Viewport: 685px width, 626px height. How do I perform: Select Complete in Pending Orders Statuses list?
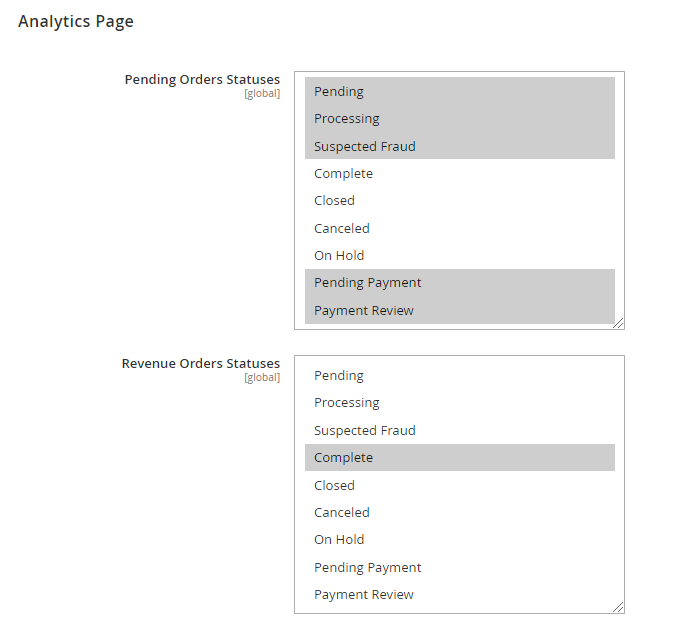coord(343,174)
